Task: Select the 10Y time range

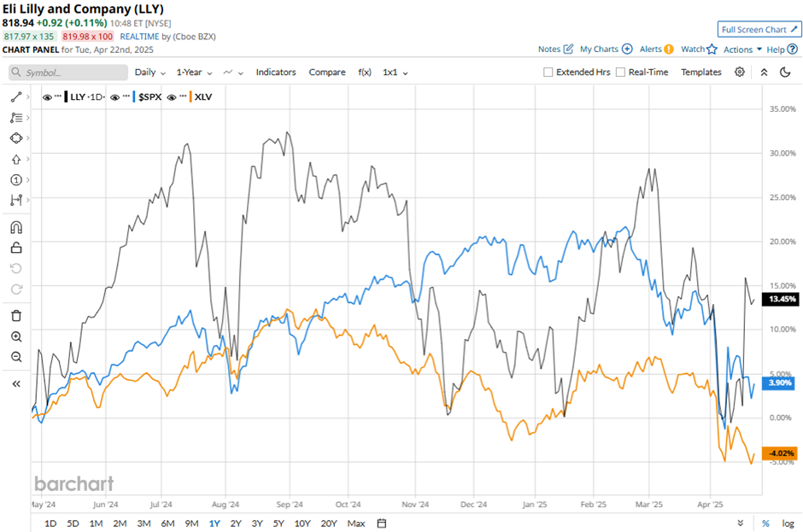Action: 302,523
